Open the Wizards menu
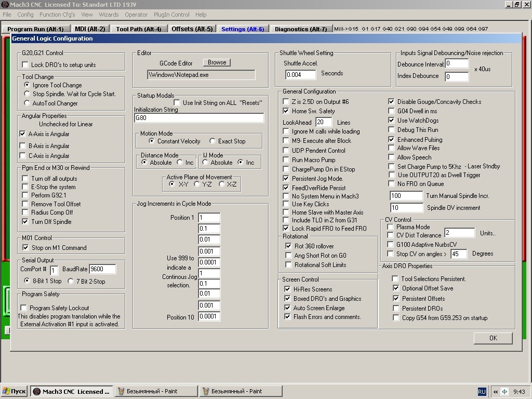532x399 pixels. click(x=109, y=15)
